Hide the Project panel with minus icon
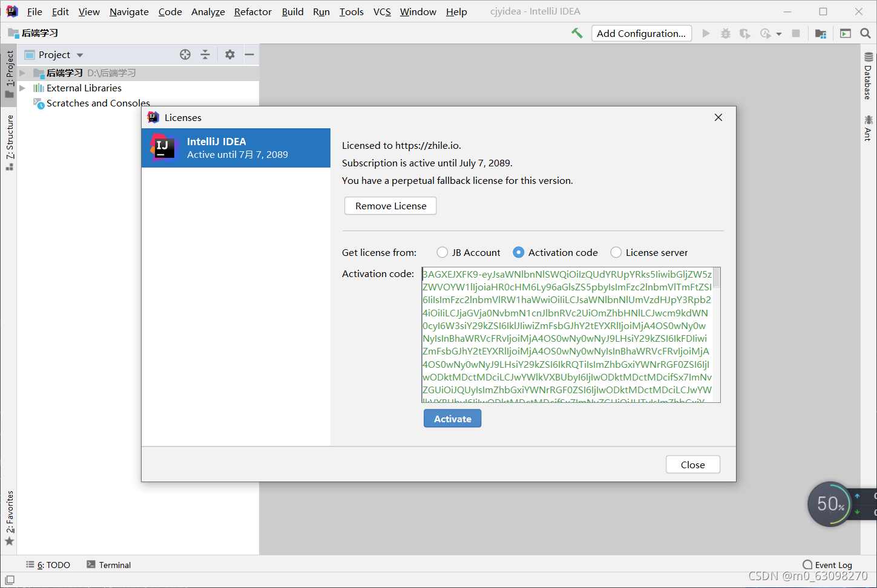This screenshot has width=877, height=588. 249,54
